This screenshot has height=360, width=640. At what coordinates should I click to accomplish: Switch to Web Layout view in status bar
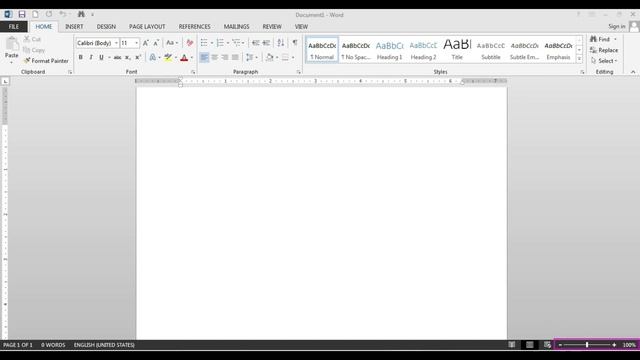(547, 345)
